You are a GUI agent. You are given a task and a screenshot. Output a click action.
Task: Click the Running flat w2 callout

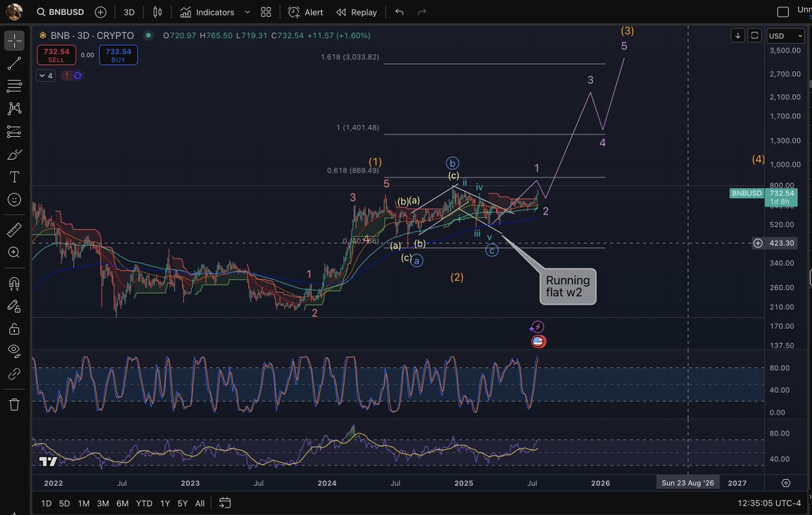[x=568, y=287]
